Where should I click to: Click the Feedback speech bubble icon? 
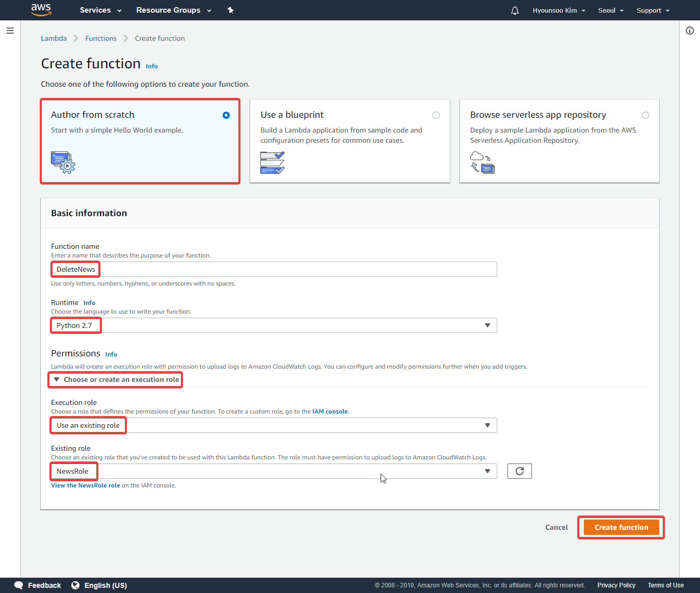click(19, 585)
